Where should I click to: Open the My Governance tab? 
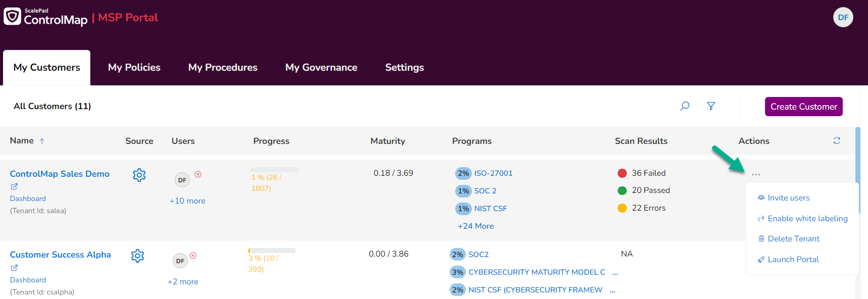point(321,68)
